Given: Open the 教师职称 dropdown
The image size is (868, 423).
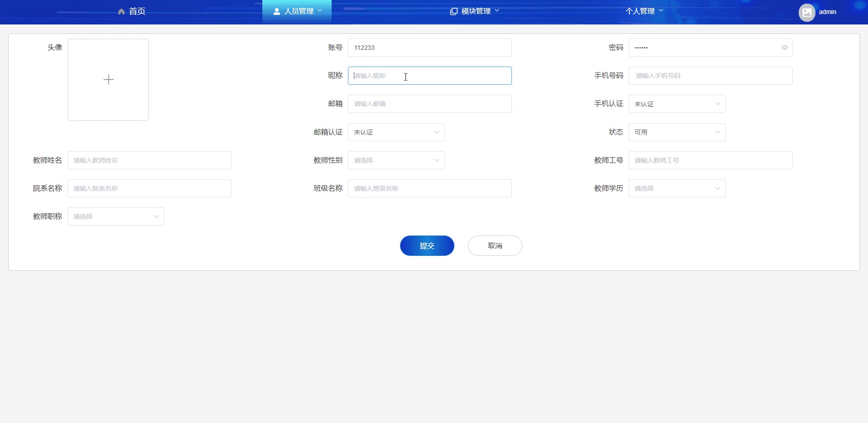Looking at the screenshot, I should 116,216.
